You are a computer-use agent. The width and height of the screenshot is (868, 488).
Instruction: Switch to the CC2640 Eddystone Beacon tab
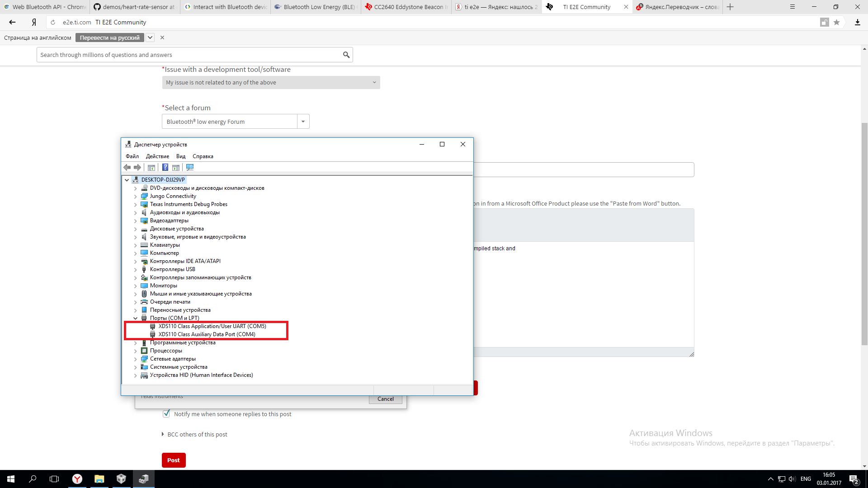pos(406,7)
